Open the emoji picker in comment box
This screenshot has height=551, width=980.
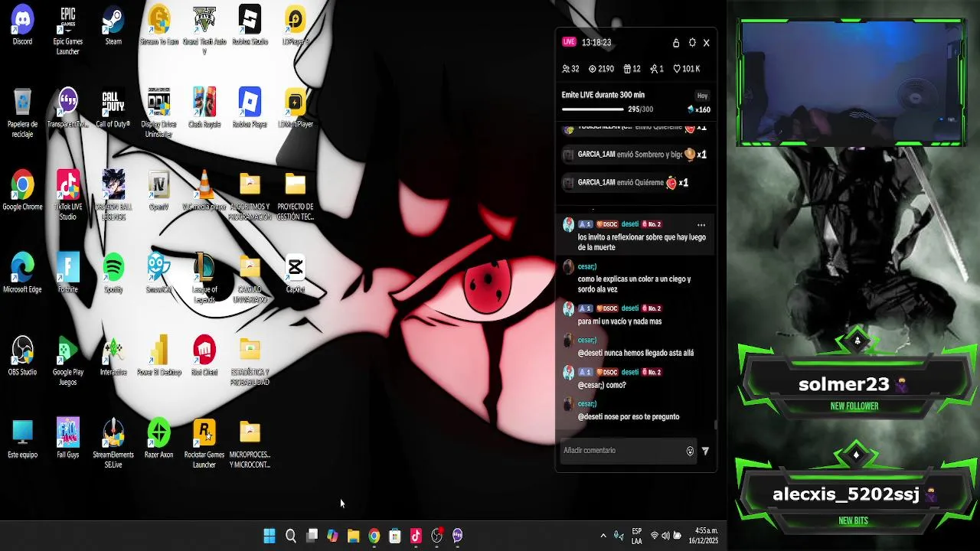[690, 451]
